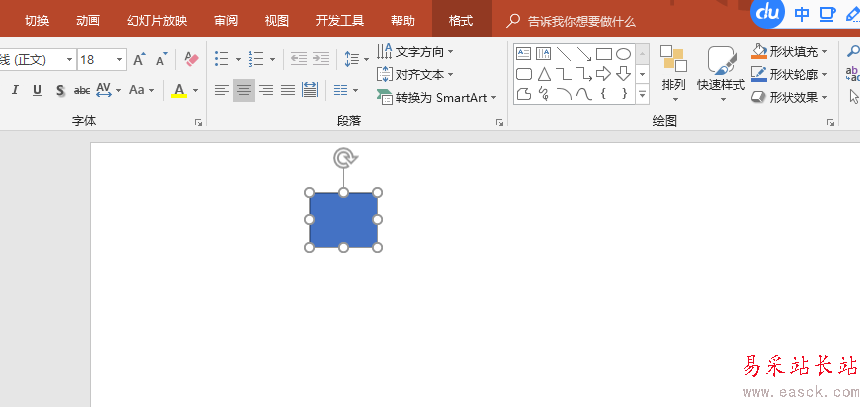Align text right
Image resolution: width=860 pixels, height=407 pixels.
(x=266, y=90)
